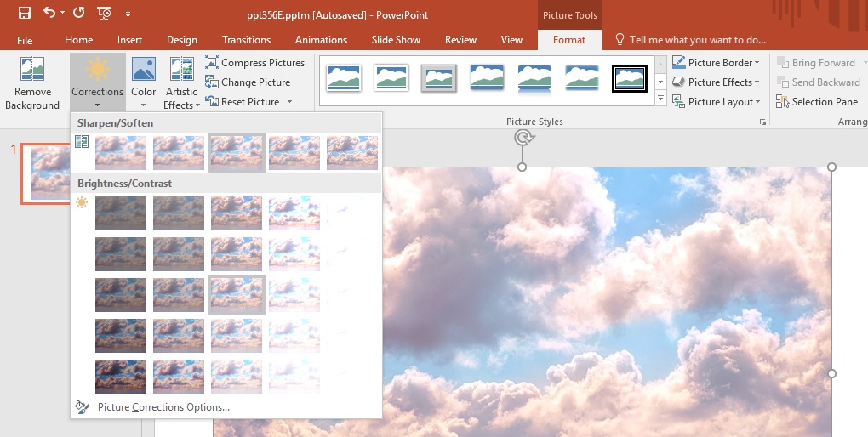Image resolution: width=868 pixels, height=437 pixels.
Task: Apply the second picture style thumbnail
Action: [391, 77]
